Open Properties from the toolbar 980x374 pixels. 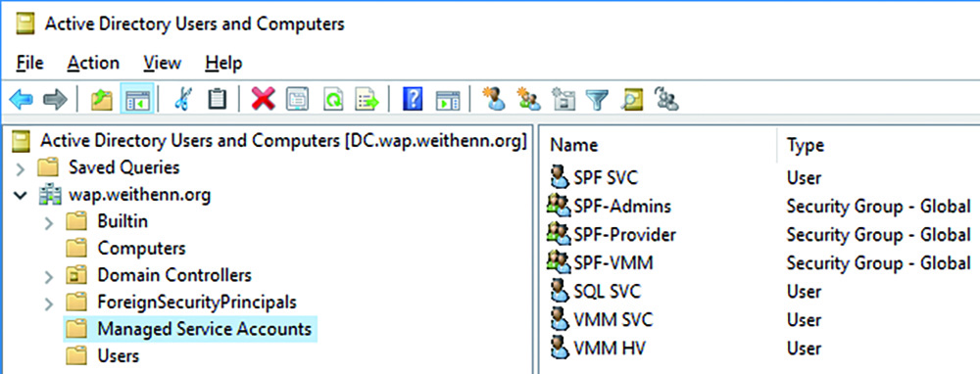pos(298,99)
